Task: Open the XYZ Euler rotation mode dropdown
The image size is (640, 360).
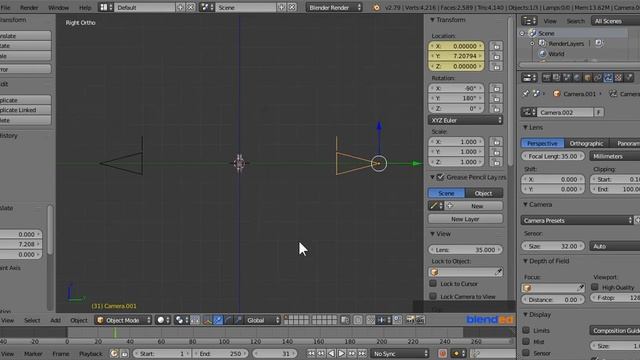Action: pos(465,120)
